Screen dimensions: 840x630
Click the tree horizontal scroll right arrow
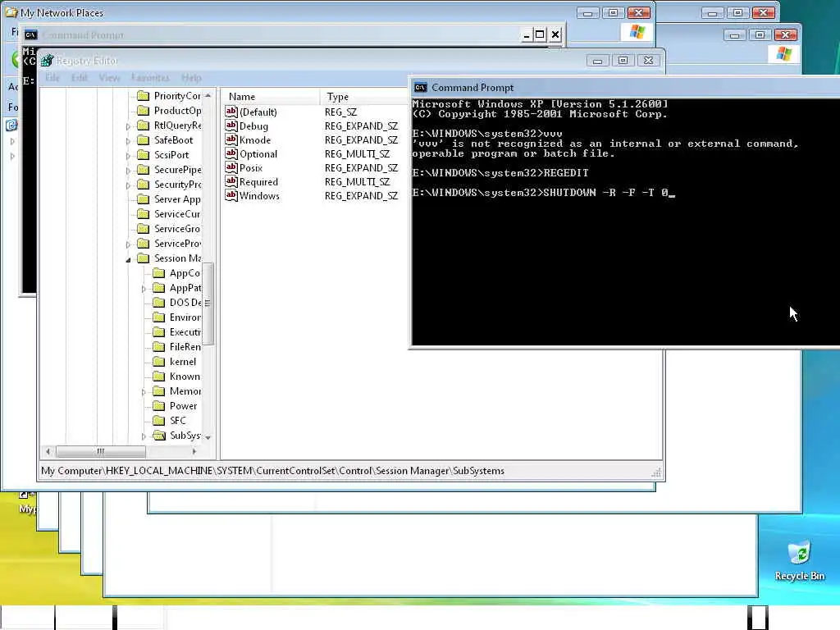194,452
